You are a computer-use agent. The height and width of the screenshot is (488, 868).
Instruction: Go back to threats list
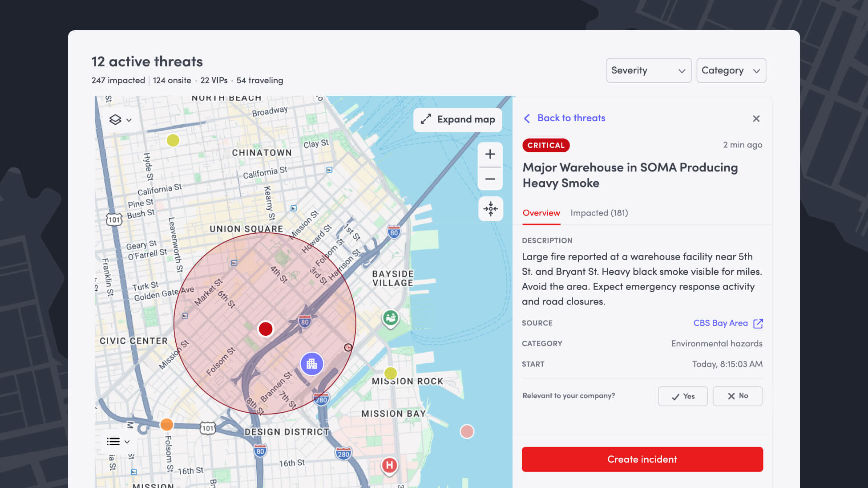(x=565, y=118)
